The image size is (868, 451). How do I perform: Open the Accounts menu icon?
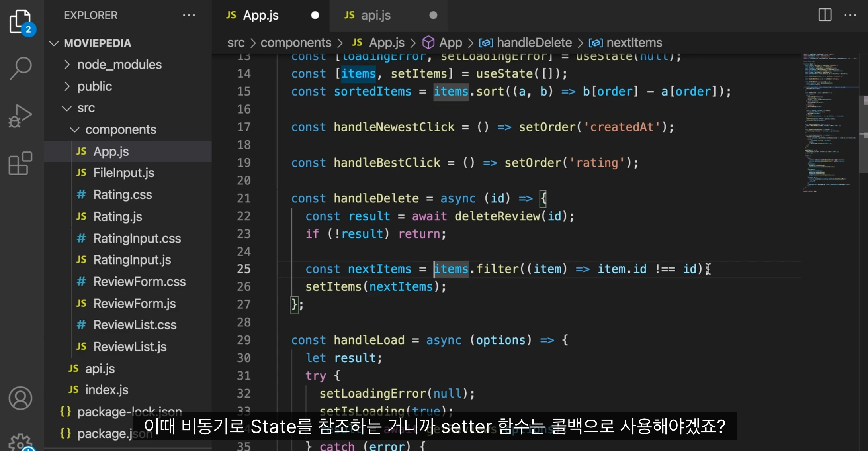tap(21, 398)
